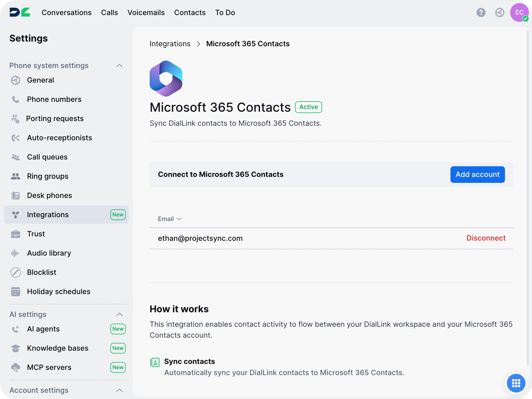This screenshot has height=399, width=532.
Task: Open Desk phones settings
Action: (x=49, y=195)
